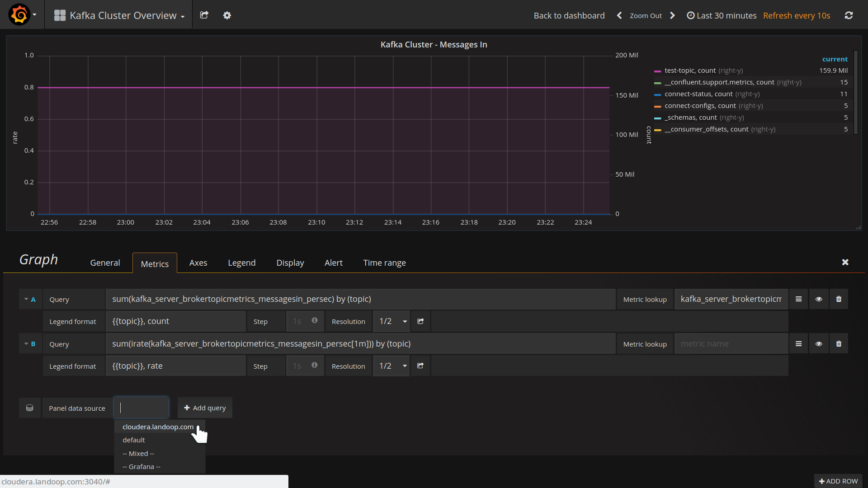
Task: Click the step info icon for query A
Action: click(x=315, y=320)
